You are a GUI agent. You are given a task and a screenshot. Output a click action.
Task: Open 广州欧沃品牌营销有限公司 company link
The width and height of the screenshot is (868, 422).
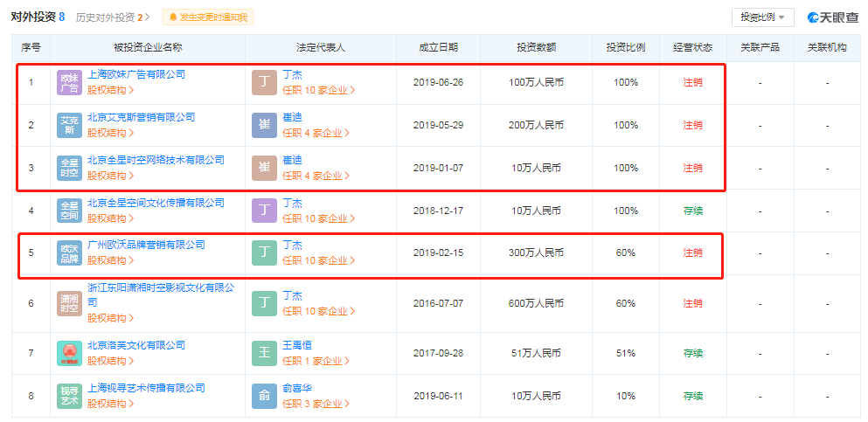tap(146, 245)
